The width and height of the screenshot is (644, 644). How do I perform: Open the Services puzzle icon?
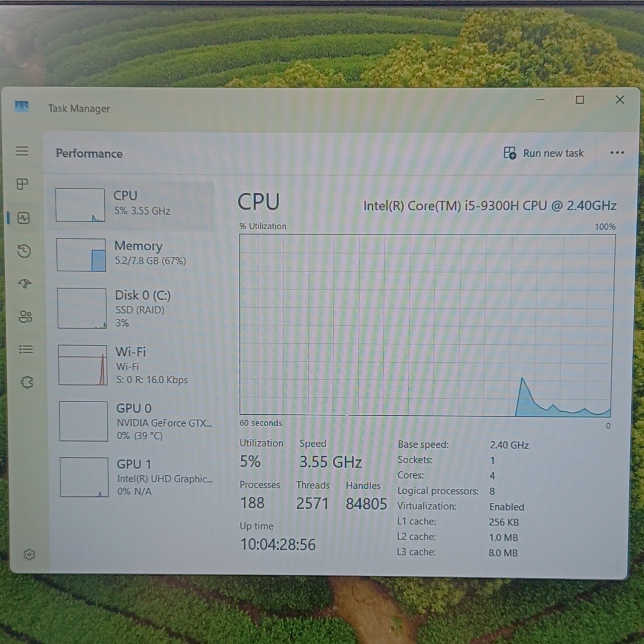click(27, 382)
